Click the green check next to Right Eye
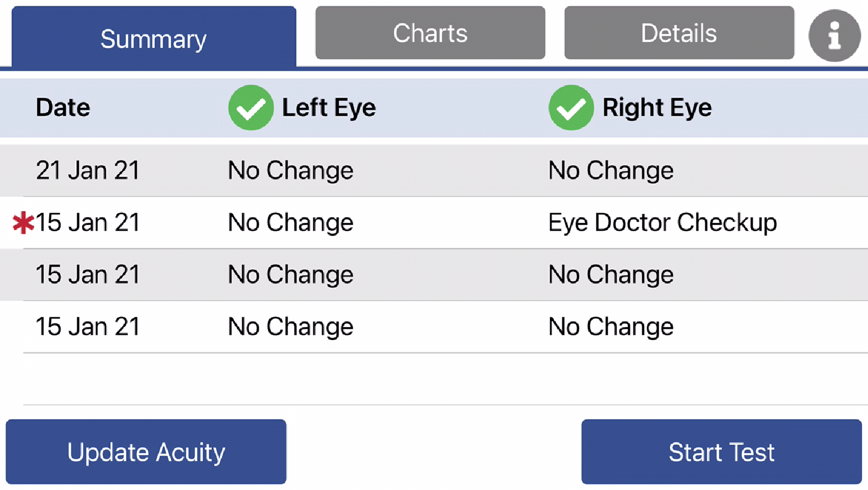Viewport: 868px width, 490px height. (570, 107)
